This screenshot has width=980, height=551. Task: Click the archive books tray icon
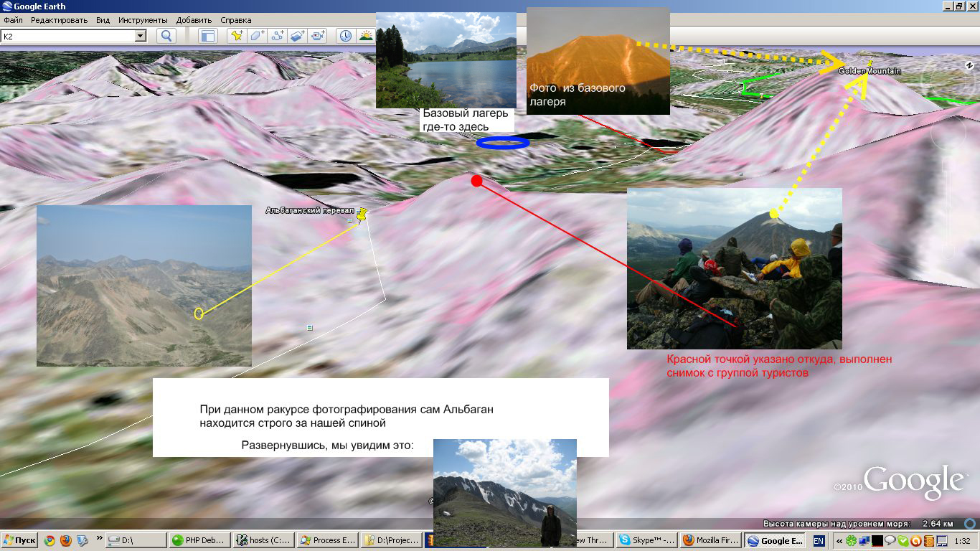(929, 541)
